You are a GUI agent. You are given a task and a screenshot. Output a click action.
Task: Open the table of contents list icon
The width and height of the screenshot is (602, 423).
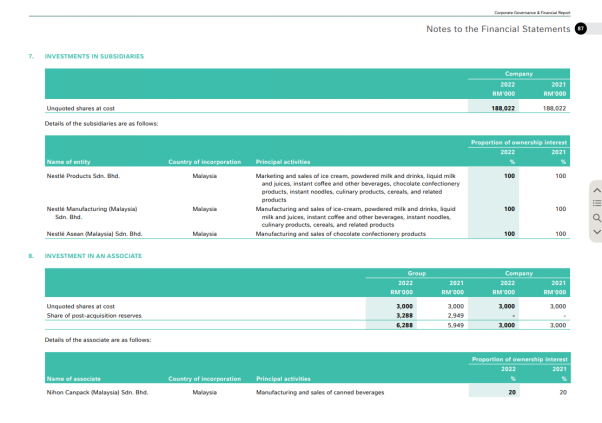click(x=597, y=203)
